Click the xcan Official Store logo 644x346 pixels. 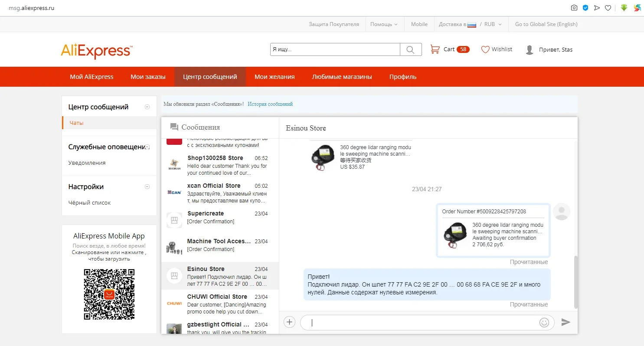coord(174,193)
